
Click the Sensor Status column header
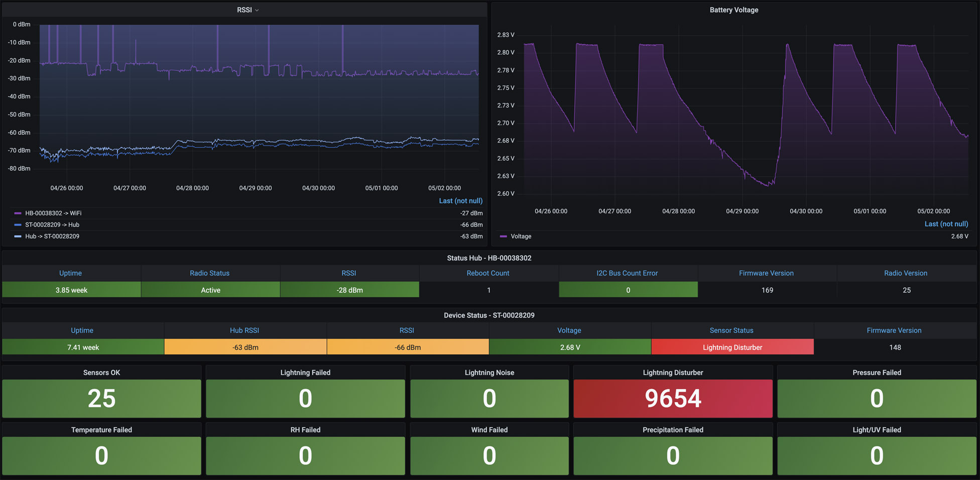click(731, 330)
